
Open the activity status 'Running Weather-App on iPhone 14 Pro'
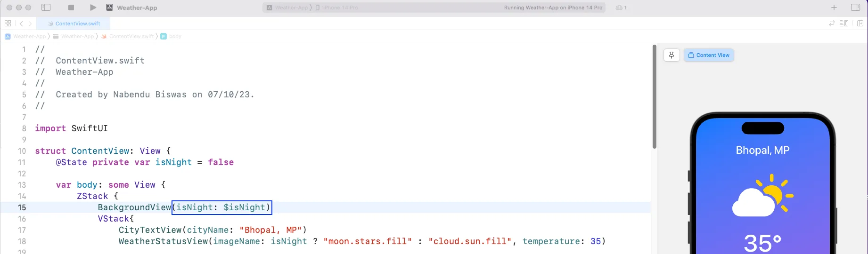point(553,8)
